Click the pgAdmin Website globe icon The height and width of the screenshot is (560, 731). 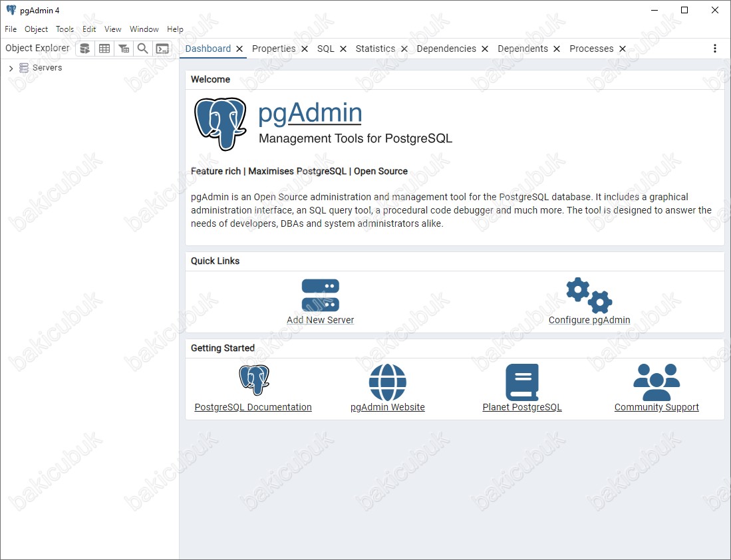pyautogui.click(x=387, y=382)
